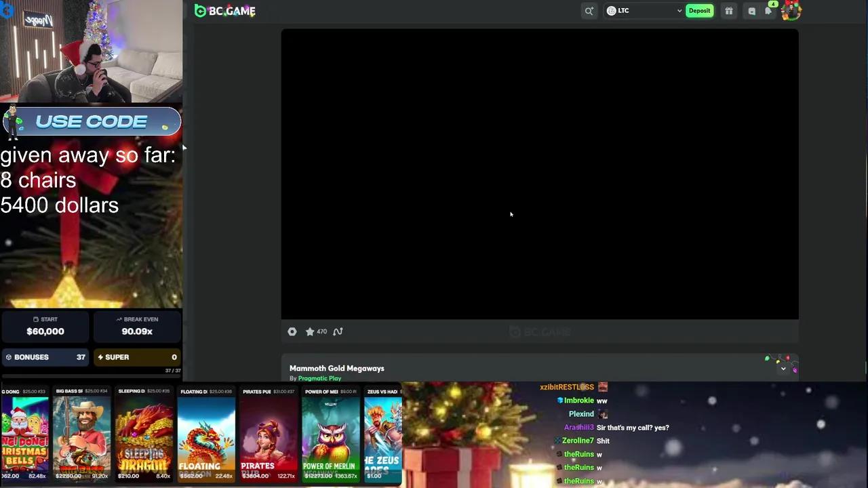Screen dimensions: 868x488
Task: Open the notification bell with badge 4
Action: click(x=769, y=11)
